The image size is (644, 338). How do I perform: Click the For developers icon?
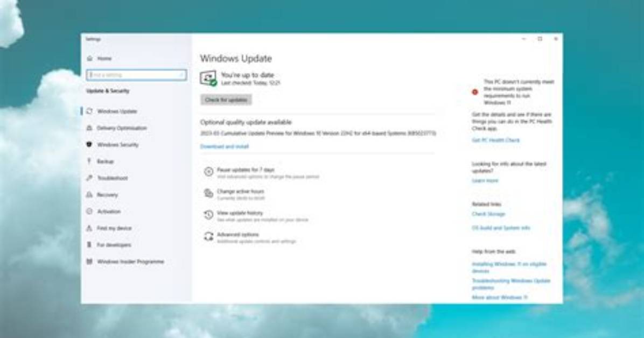(x=89, y=245)
